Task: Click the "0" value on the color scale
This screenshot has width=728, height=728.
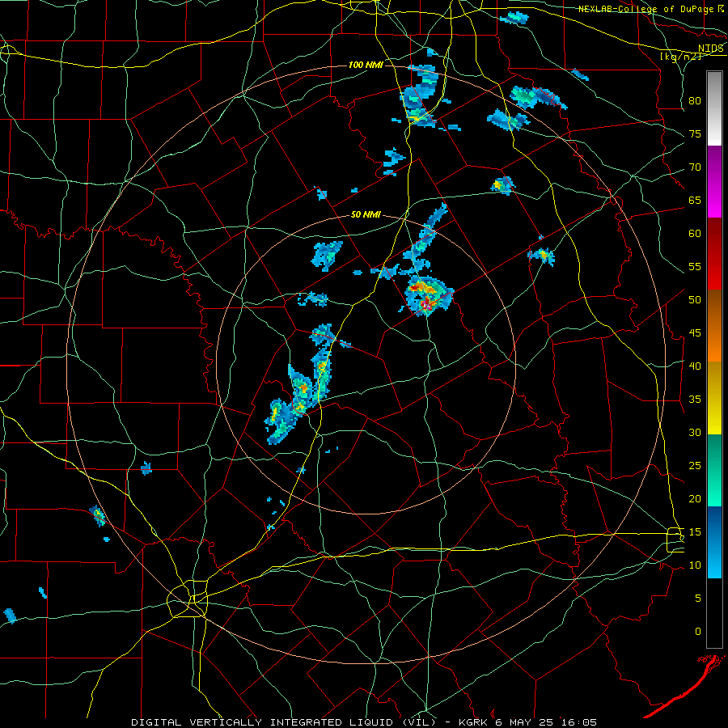Action: 698,632
